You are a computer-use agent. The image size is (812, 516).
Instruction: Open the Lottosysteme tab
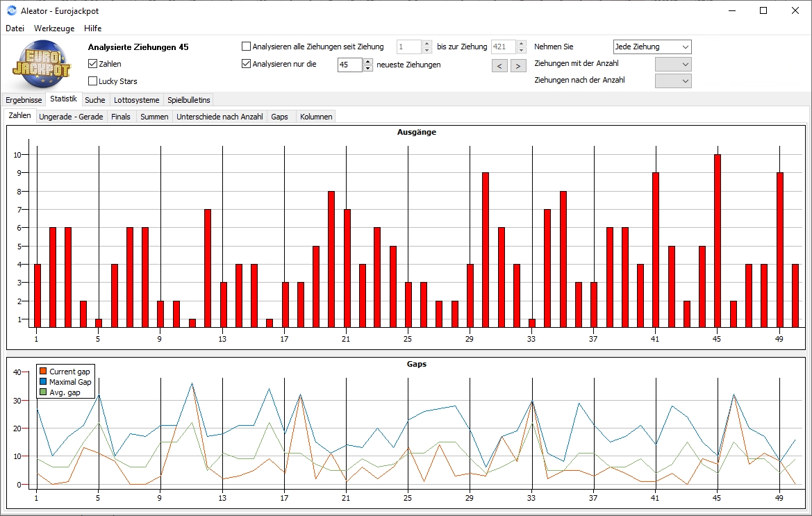(x=137, y=100)
